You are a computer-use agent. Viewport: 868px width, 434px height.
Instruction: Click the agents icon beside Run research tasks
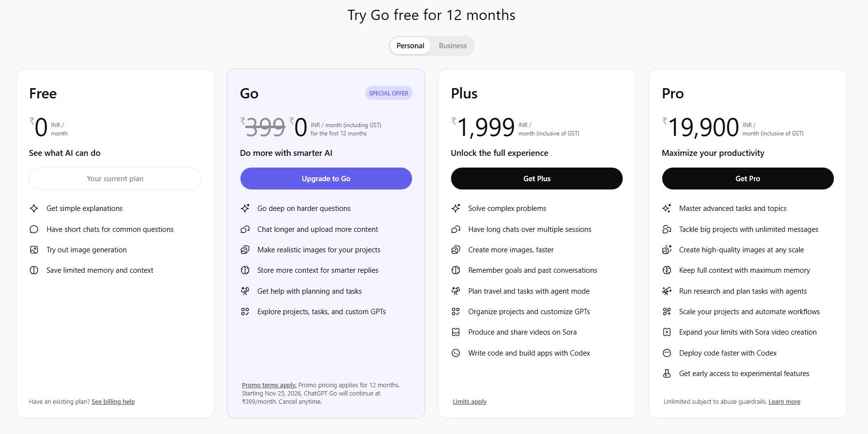667,291
